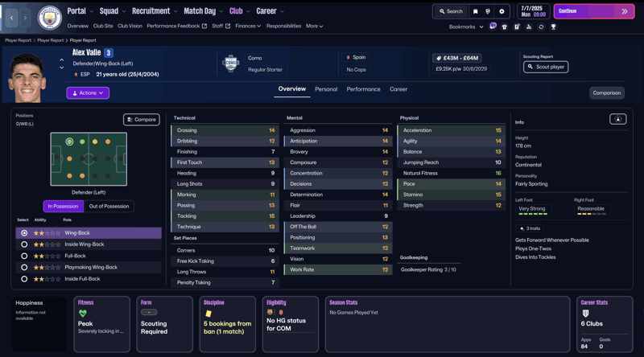Click the Search field

[451, 11]
